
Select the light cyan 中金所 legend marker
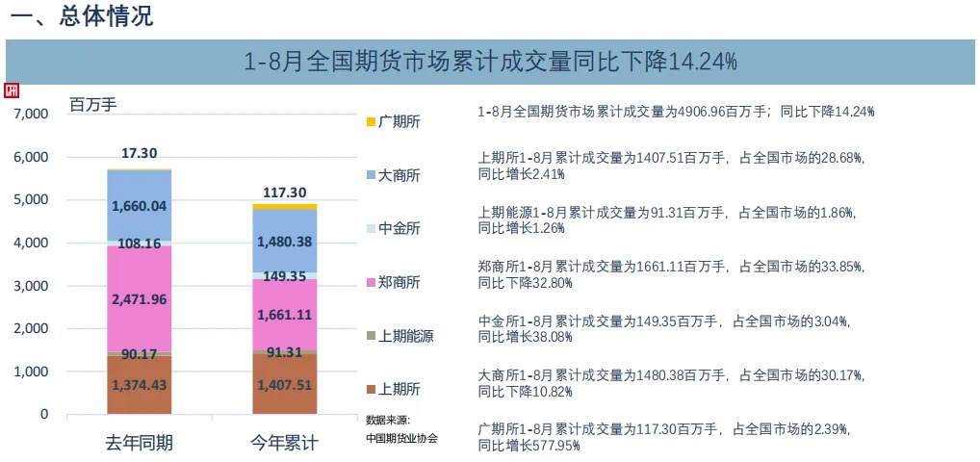click(x=371, y=229)
